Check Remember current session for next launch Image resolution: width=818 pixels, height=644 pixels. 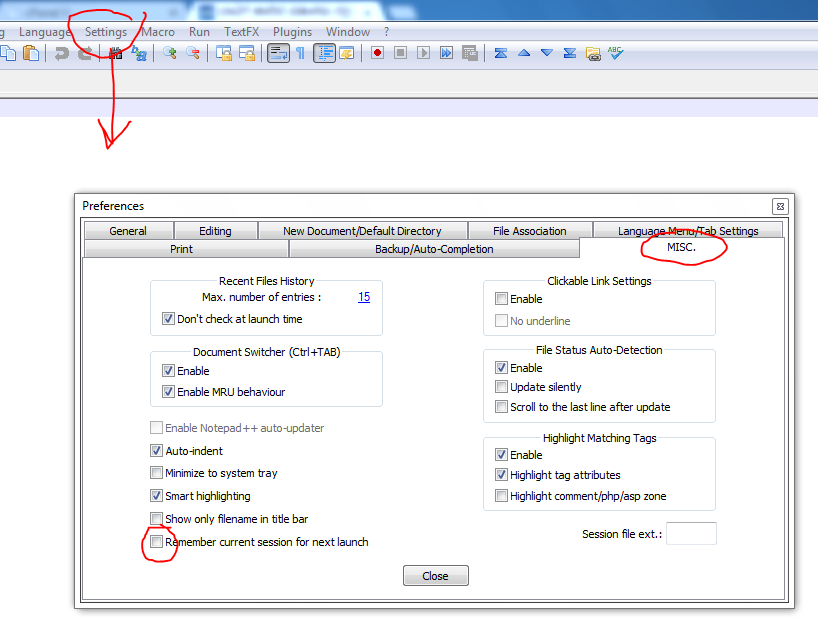[156, 542]
